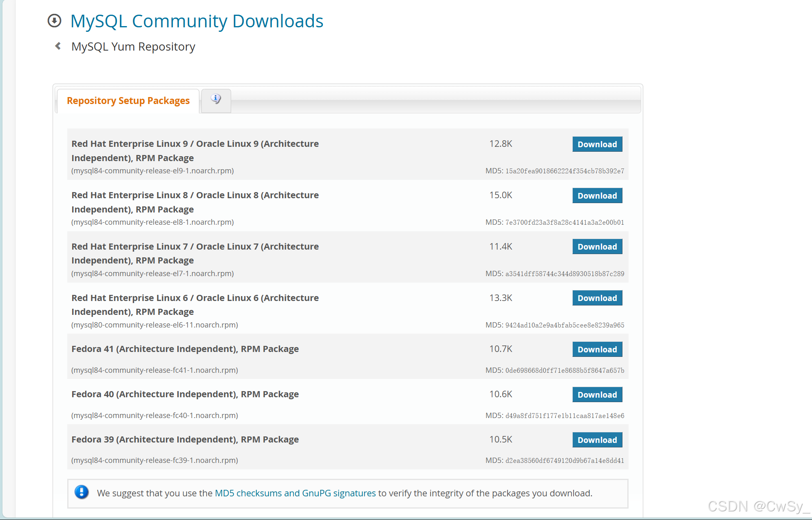The image size is (812, 520).
Task: Download the Red Hat Enterprise Linux 9 package
Action: [x=597, y=144]
